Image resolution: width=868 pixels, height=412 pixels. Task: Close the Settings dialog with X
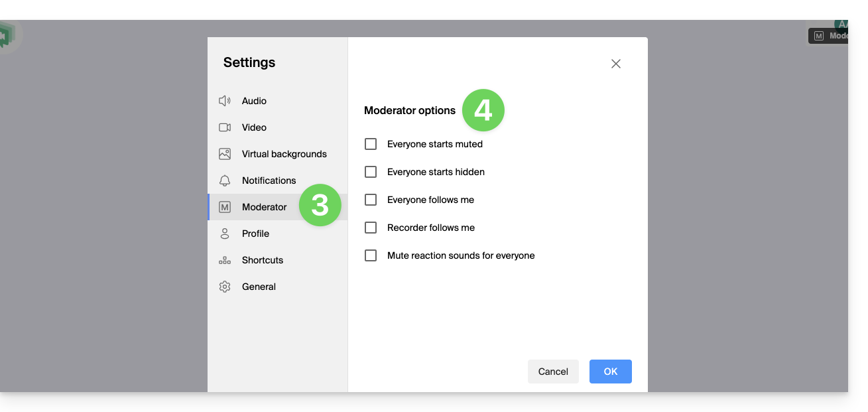click(x=616, y=64)
